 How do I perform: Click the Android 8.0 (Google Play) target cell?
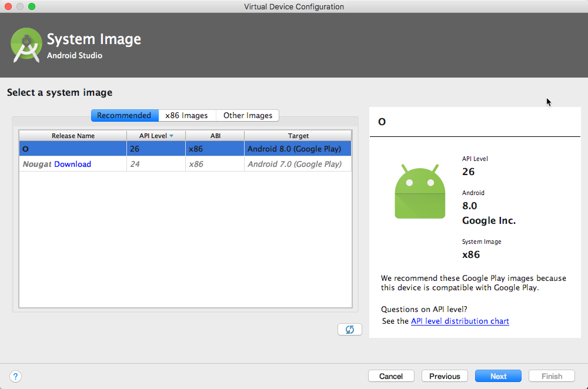(x=298, y=149)
